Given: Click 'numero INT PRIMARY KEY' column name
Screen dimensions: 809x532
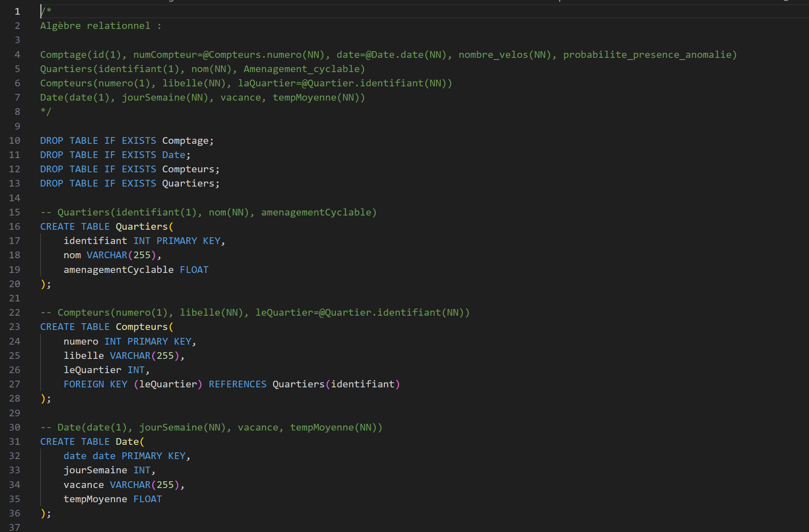Looking at the screenshot, I should pyautogui.click(x=81, y=342).
